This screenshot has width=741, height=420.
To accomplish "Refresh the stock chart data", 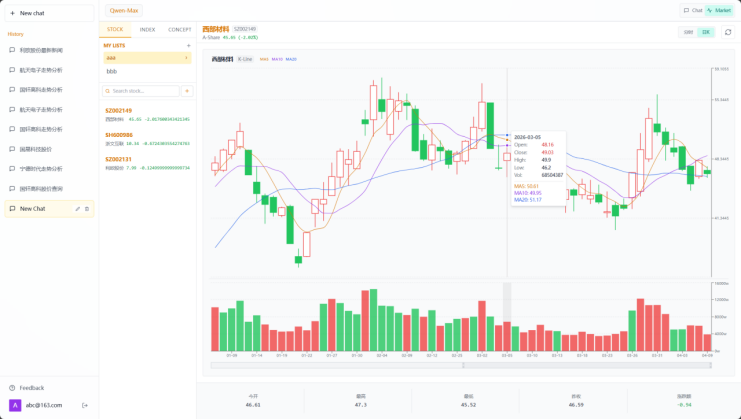I will point(728,32).
